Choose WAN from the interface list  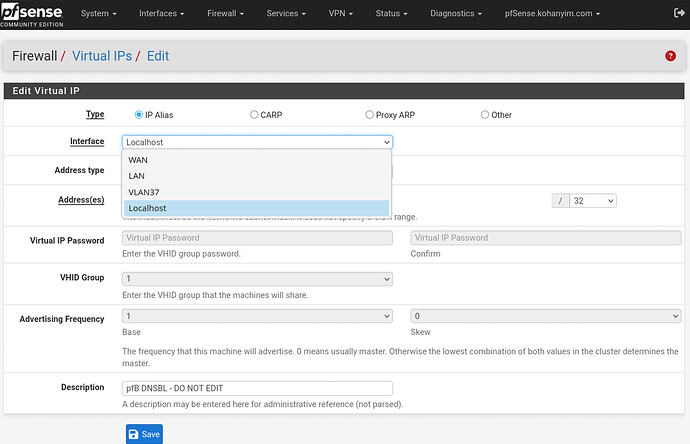point(257,160)
